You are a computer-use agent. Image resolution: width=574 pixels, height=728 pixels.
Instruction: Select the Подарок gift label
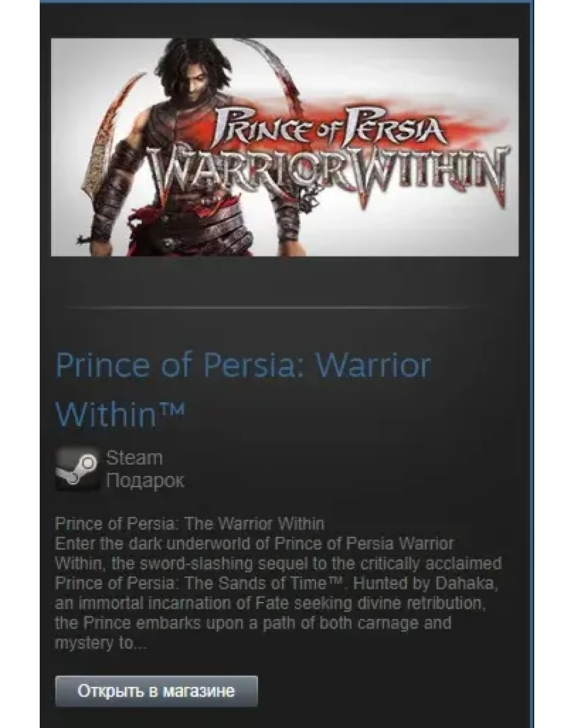(145, 480)
